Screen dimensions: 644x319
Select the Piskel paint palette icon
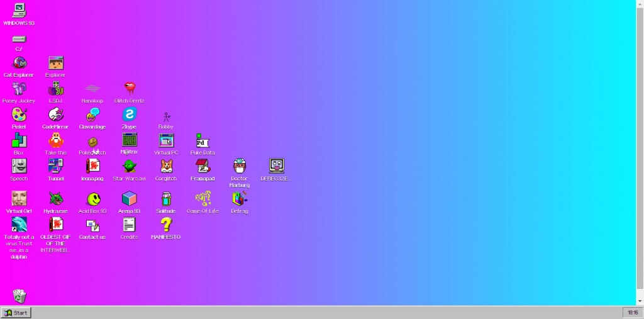[19, 115]
